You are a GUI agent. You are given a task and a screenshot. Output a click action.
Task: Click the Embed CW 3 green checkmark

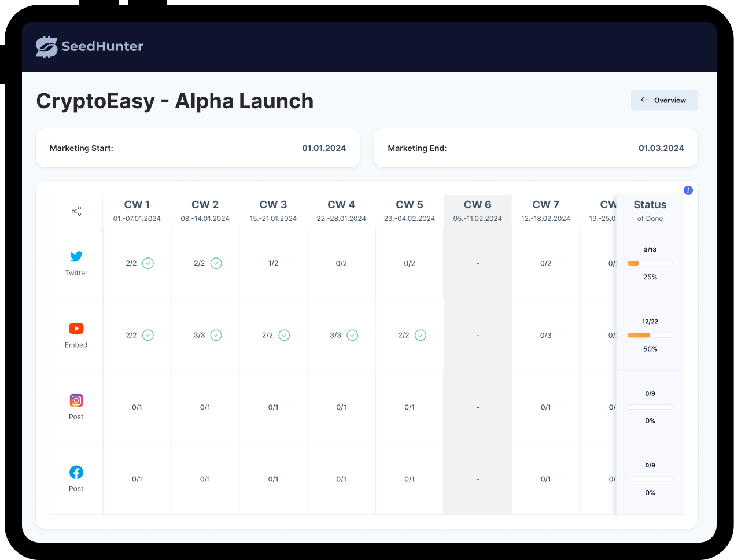tap(285, 335)
